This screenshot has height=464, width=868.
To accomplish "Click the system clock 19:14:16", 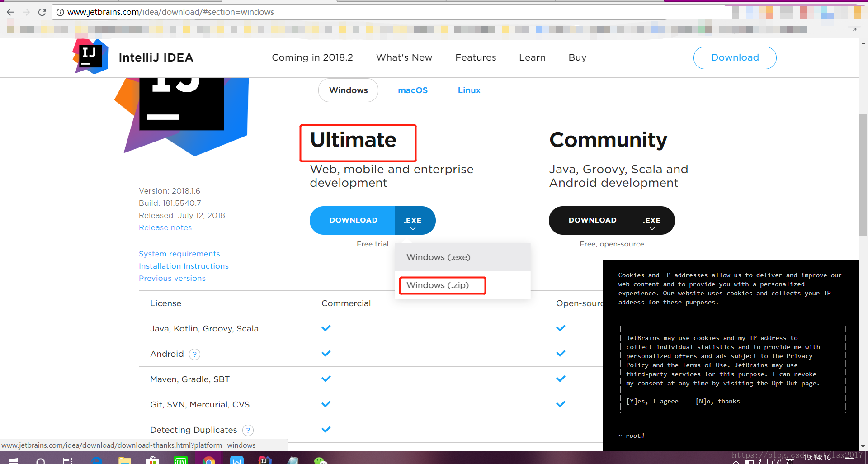I will pyautogui.click(x=817, y=458).
